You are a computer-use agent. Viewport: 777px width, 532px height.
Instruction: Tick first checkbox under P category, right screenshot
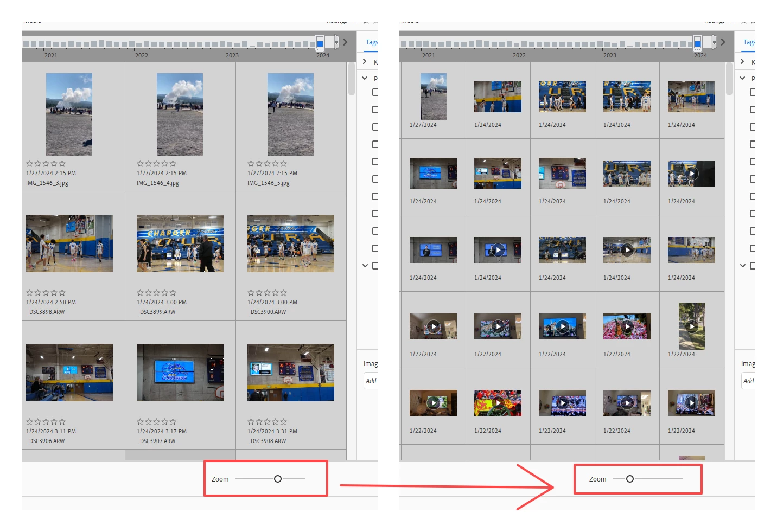[x=753, y=92]
